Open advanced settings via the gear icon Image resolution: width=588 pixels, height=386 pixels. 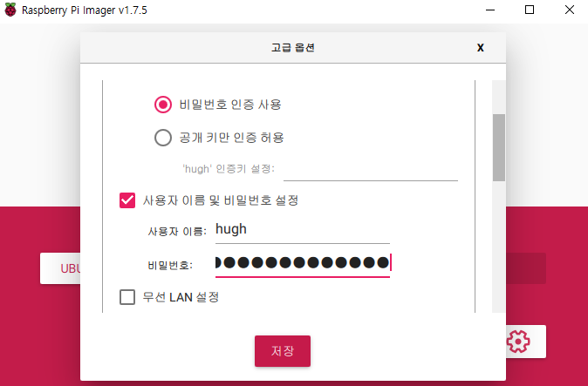coord(518,342)
